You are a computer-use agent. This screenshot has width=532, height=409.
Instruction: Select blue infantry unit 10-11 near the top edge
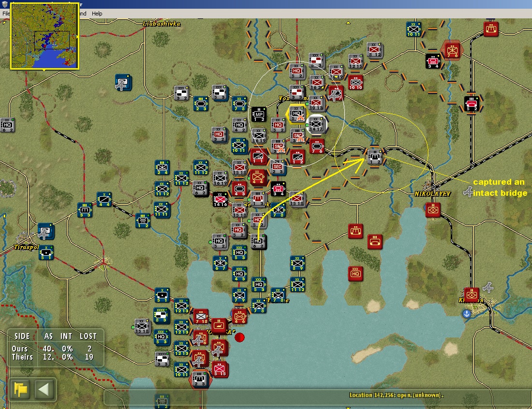click(414, 29)
